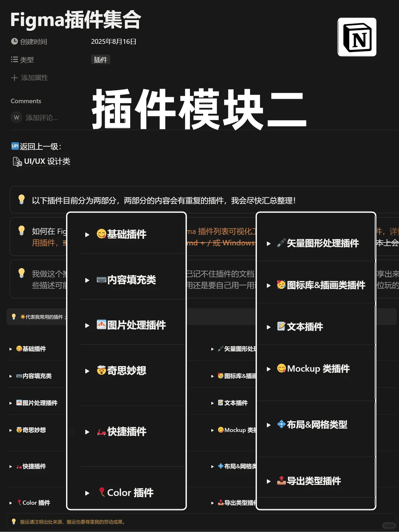
Task: Click the 搬运请注明出处来源 notice text
Action: pos(73,522)
